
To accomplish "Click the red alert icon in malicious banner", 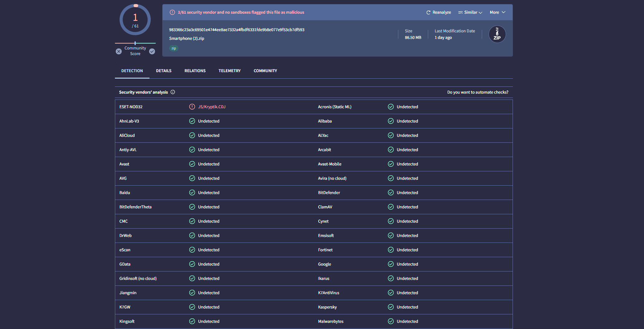I will [172, 12].
